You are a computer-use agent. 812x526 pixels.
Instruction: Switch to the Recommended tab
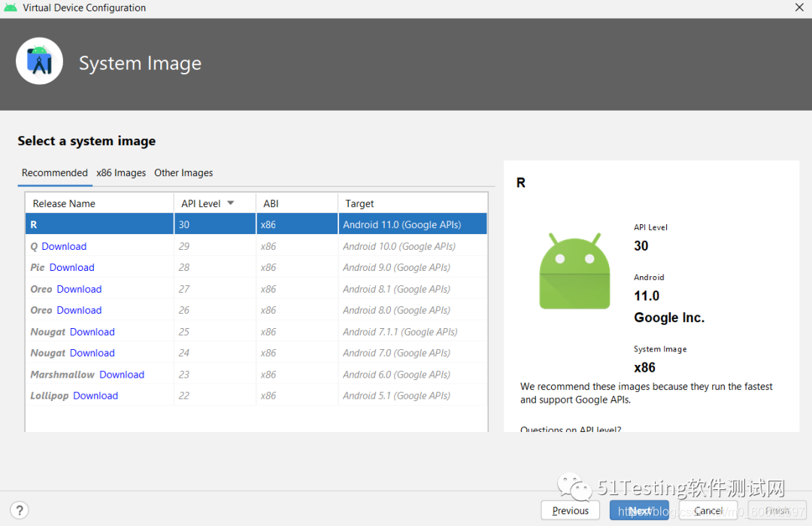(x=54, y=172)
